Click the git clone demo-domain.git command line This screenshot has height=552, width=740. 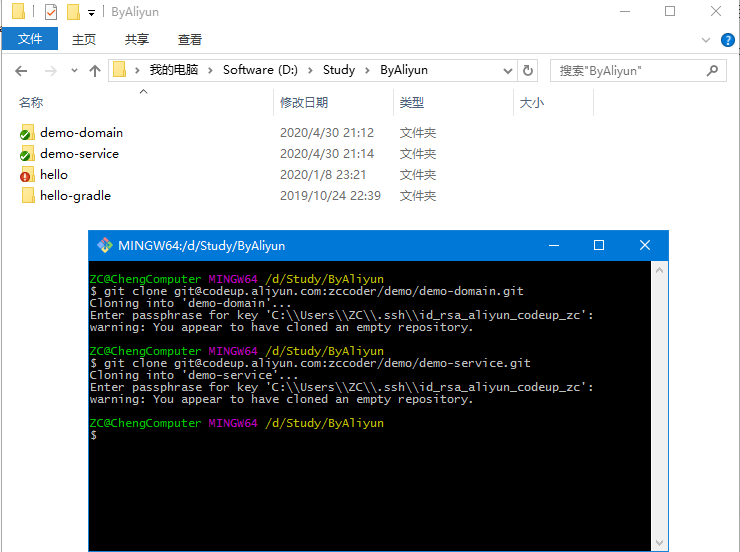307,291
